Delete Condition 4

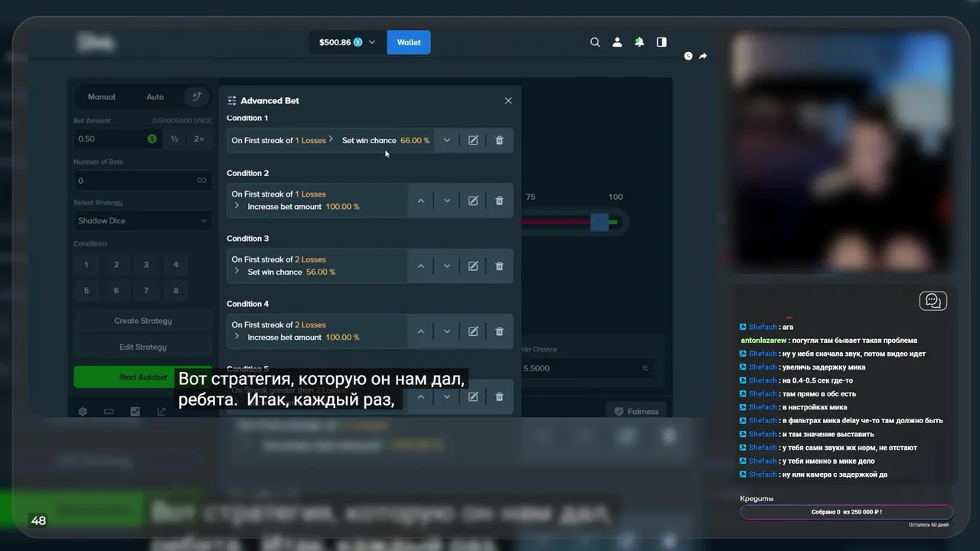click(x=499, y=331)
